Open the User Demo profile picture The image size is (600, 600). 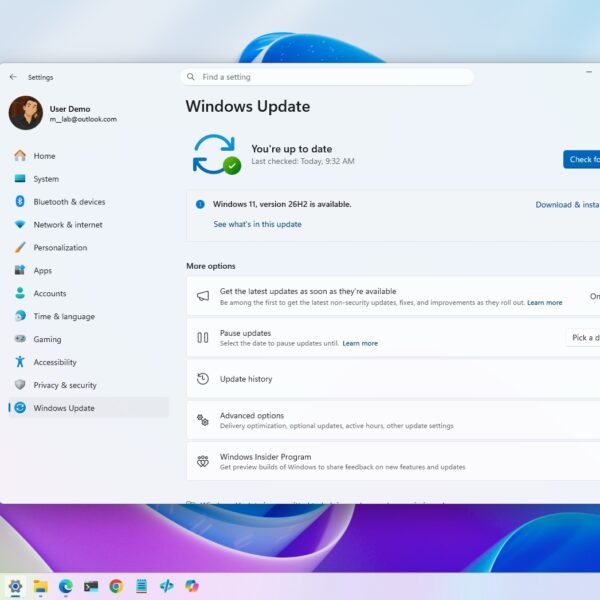point(26,113)
